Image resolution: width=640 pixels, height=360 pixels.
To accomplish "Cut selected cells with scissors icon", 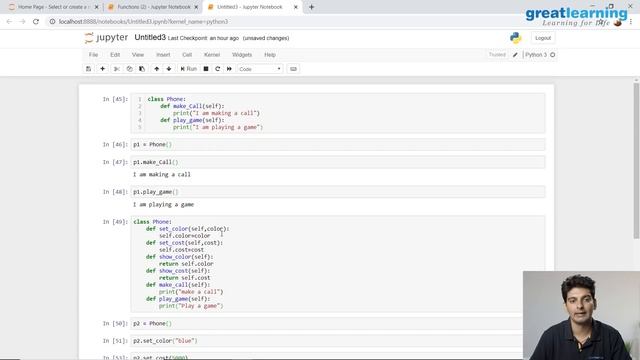I will tap(116, 69).
